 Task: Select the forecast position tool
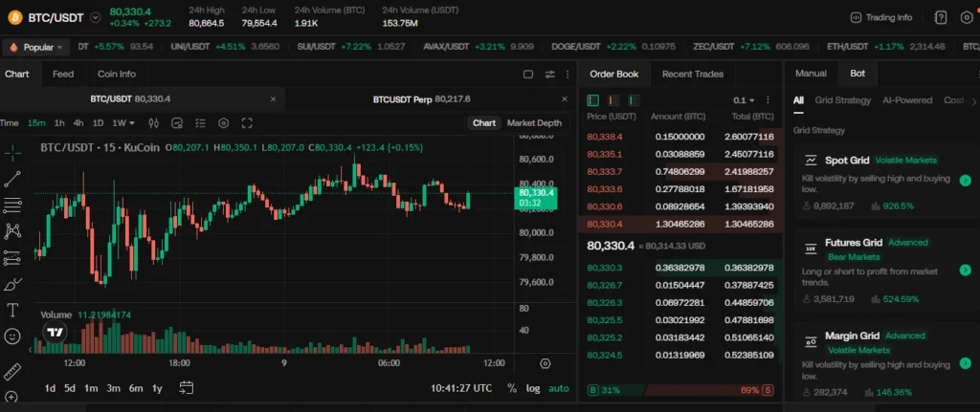tap(11, 258)
